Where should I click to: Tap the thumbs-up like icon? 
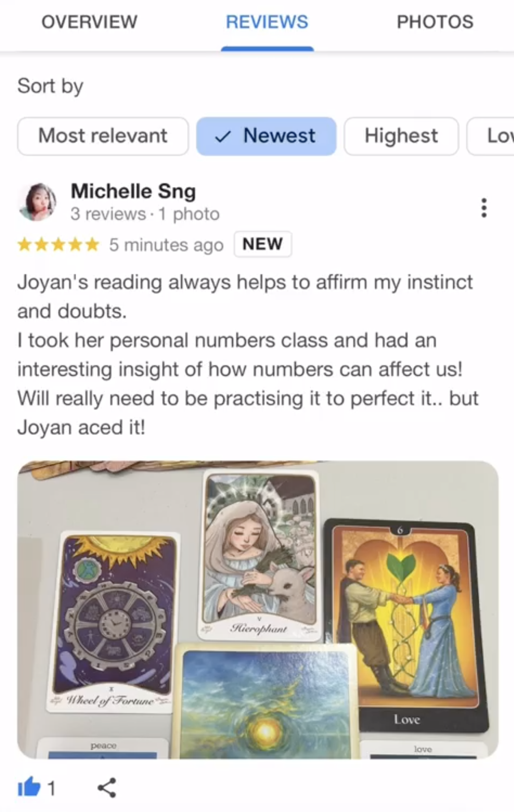(29, 788)
